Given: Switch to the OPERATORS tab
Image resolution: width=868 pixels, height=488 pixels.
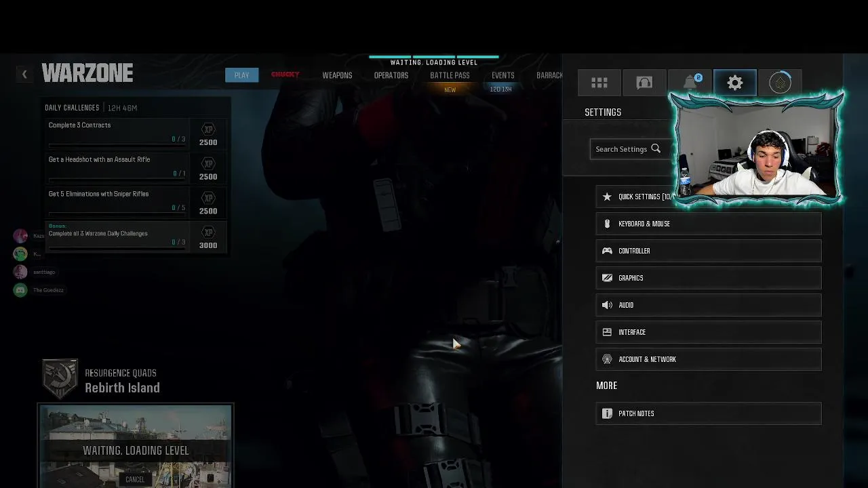Looking at the screenshot, I should [391, 75].
